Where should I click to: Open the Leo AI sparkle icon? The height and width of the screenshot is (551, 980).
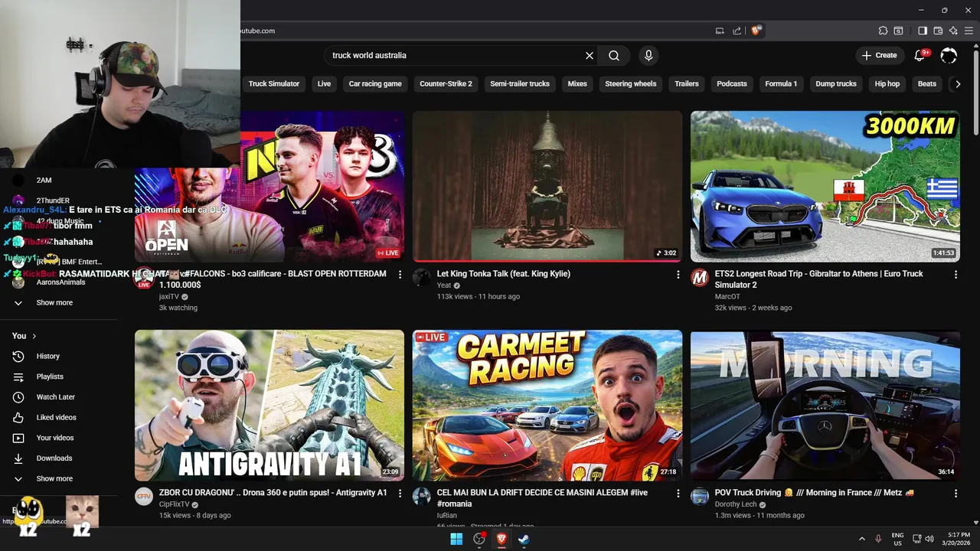tap(953, 31)
